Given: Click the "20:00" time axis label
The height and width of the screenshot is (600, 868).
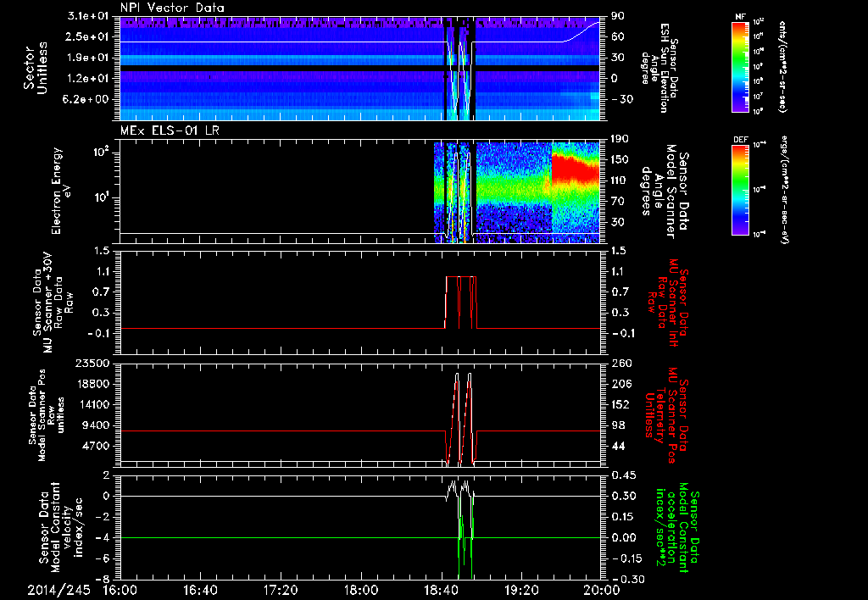Looking at the screenshot, I should tap(602, 590).
